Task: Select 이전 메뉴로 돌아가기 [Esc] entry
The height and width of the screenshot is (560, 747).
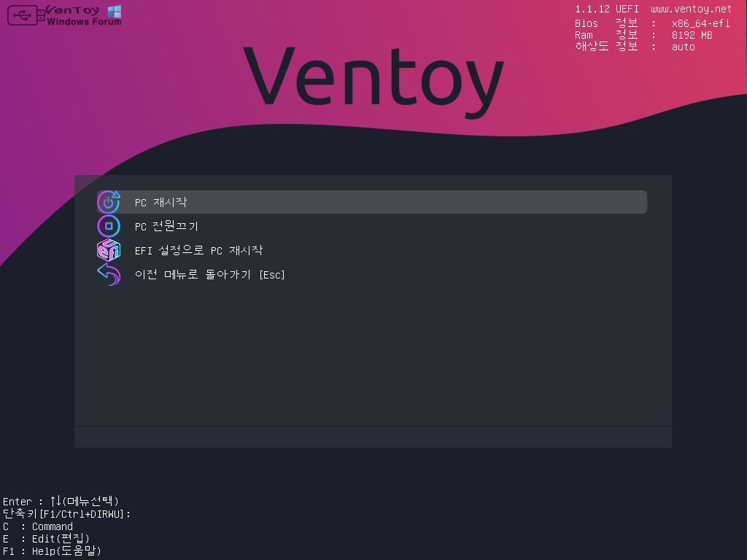Action: [372, 274]
